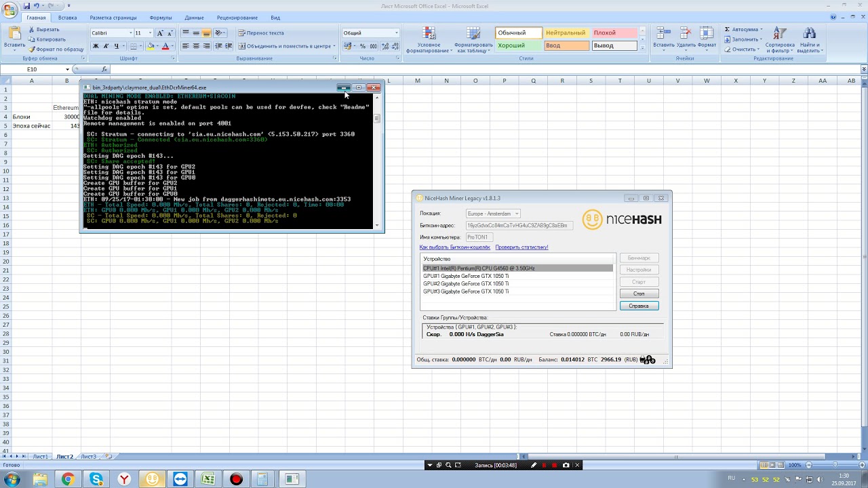
Task: Switch to the Лист1 sheet tab
Action: click(x=41, y=457)
